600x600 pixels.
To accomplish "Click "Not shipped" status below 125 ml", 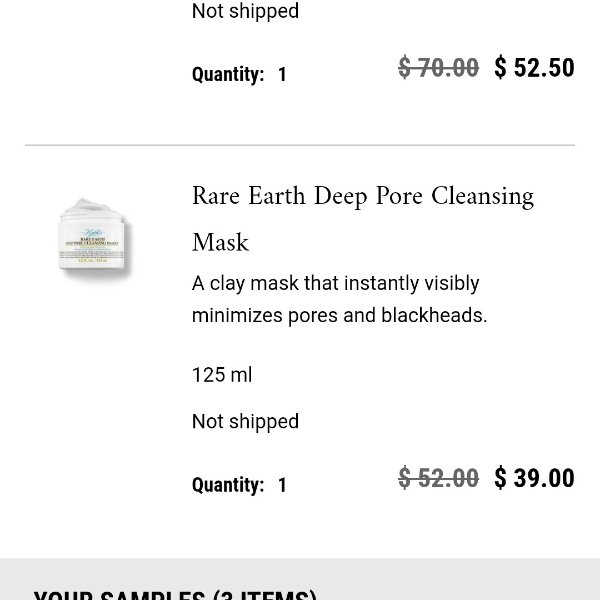I will point(245,421).
